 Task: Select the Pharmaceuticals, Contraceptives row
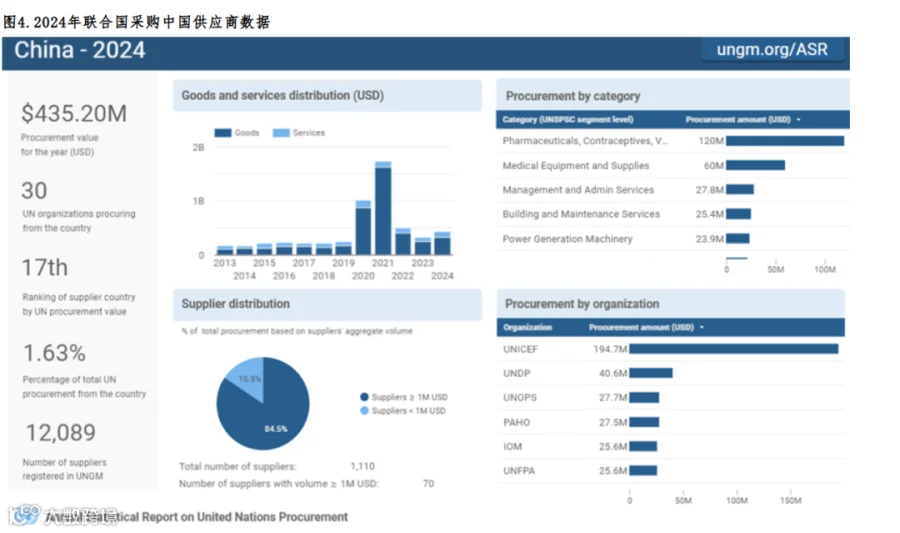pyautogui.click(x=673, y=141)
